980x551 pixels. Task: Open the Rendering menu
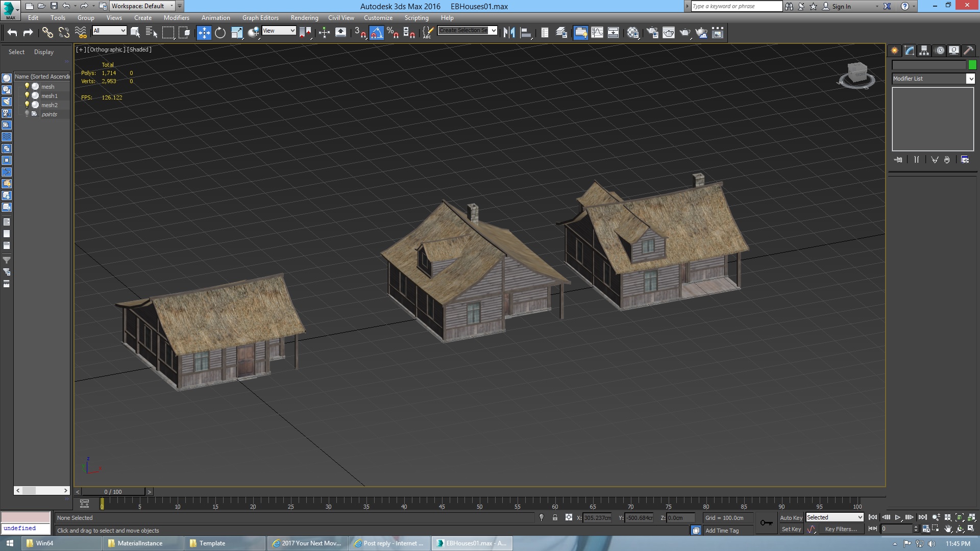304,17
